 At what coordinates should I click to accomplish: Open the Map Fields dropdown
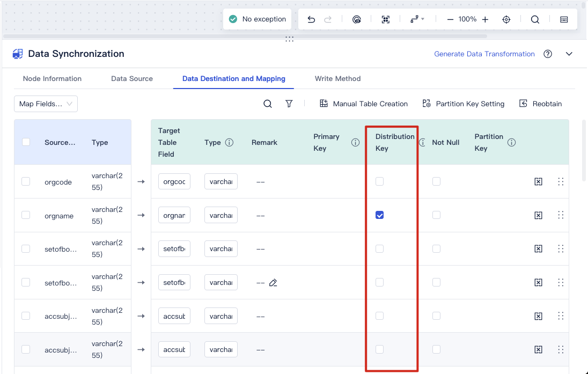[x=46, y=104]
